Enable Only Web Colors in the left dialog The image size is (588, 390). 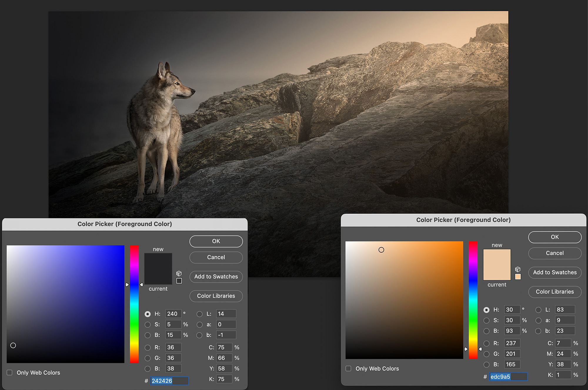[x=10, y=373]
